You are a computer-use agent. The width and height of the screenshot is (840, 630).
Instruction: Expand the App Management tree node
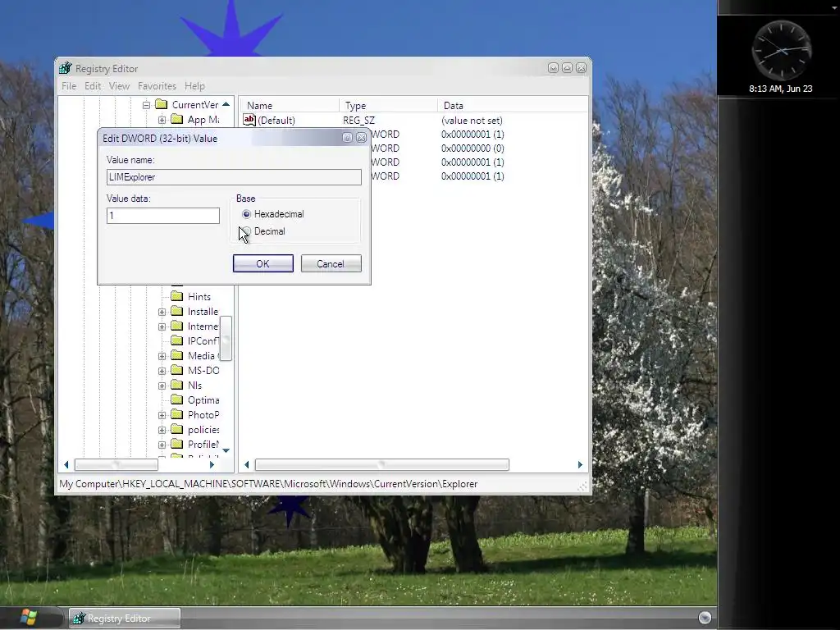[162, 120]
